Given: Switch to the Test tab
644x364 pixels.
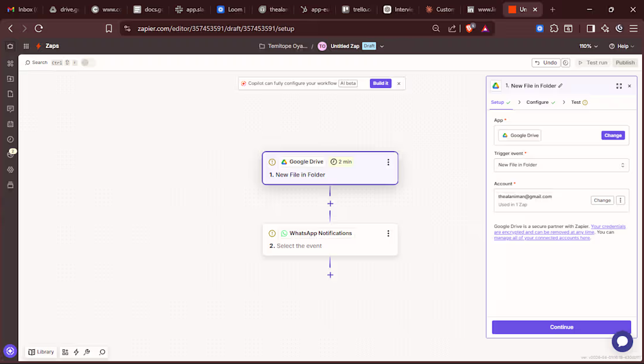Looking at the screenshot, I should pos(579,103).
